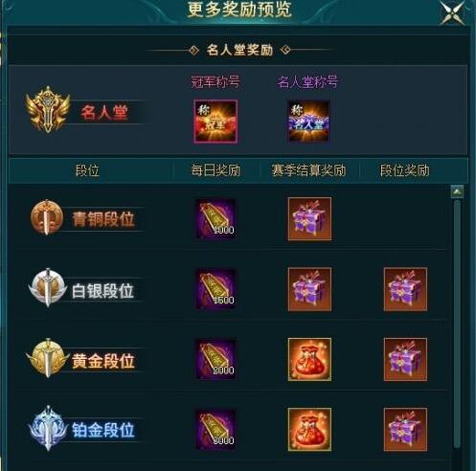The image size is (476, 471).
Task: Select the Silver daily reward ticket 1500
Action: [215, 289]
